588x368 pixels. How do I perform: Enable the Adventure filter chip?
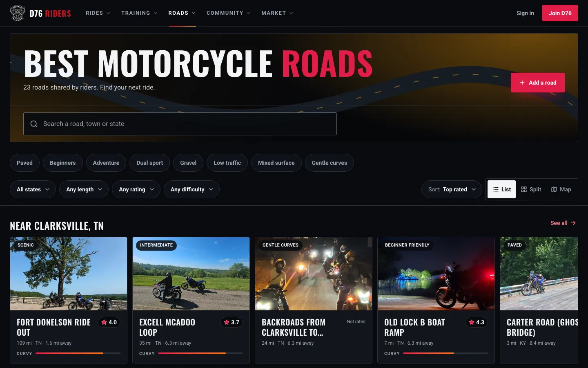click(x=106, y=163)
